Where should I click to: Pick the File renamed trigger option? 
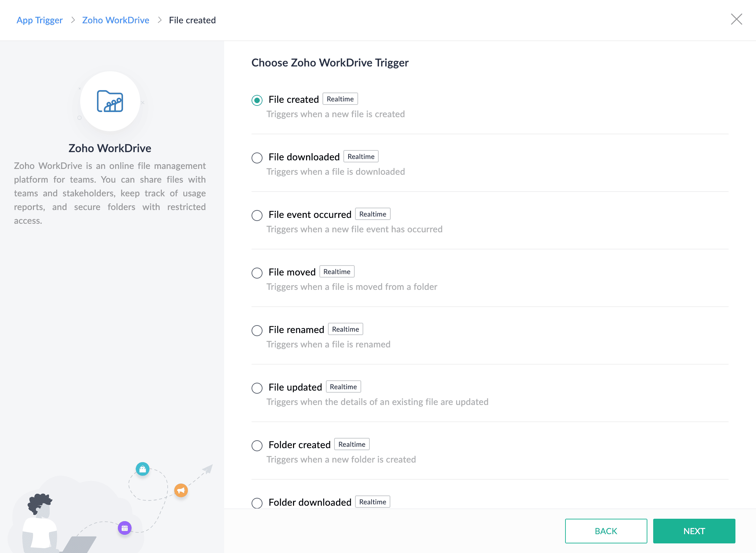coord(257,331)
